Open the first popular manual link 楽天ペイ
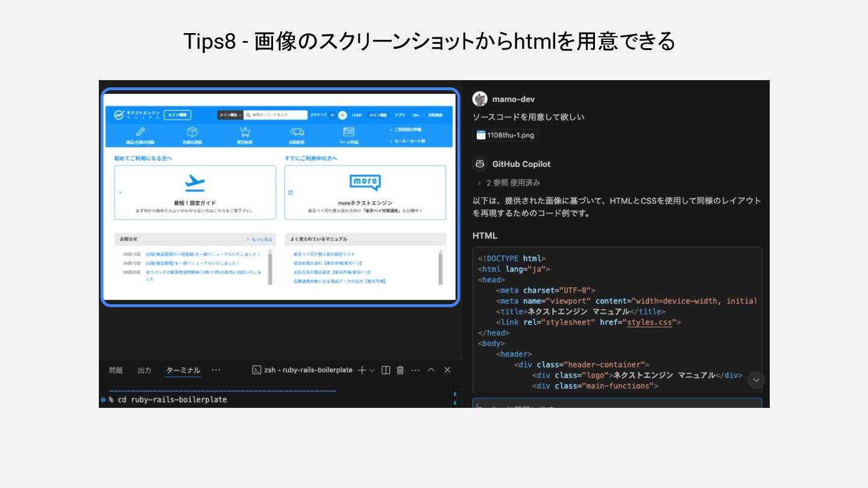 pyautogui.click(x=324, y=254)
